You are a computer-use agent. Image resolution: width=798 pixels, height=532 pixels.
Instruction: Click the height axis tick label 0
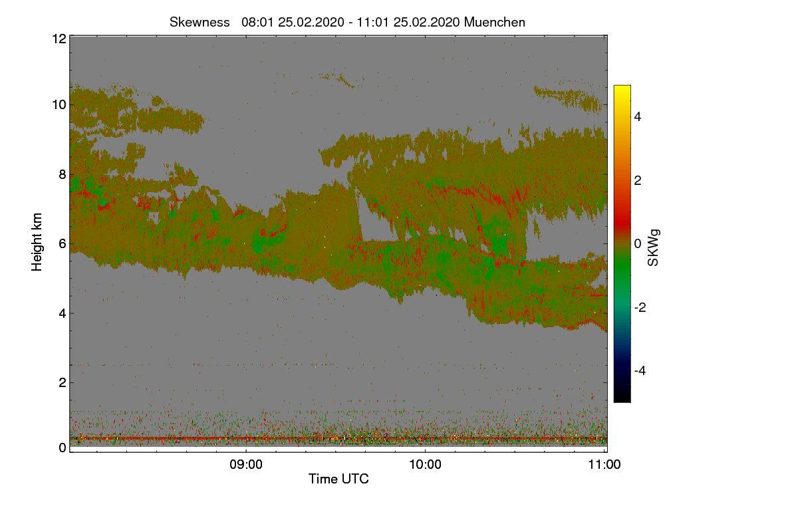pyautogui.click(x=63, y=448)
